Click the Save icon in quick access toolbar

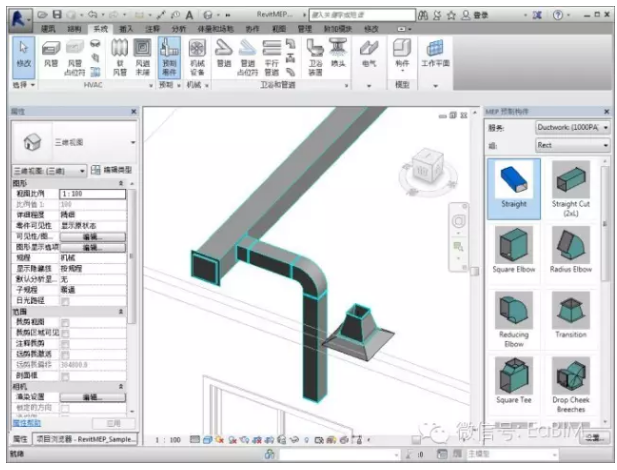click(57, 15)
